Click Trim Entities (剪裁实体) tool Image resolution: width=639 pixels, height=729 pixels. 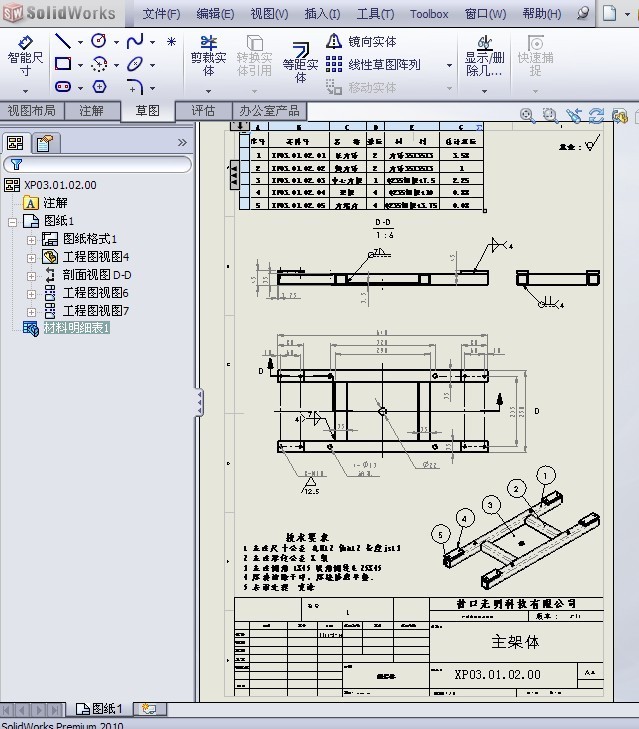(209, 57)
